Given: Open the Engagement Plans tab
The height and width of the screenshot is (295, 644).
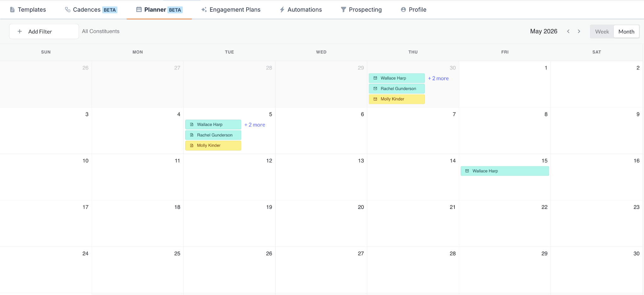Looking at the screenshot, I should coord(231,10).
